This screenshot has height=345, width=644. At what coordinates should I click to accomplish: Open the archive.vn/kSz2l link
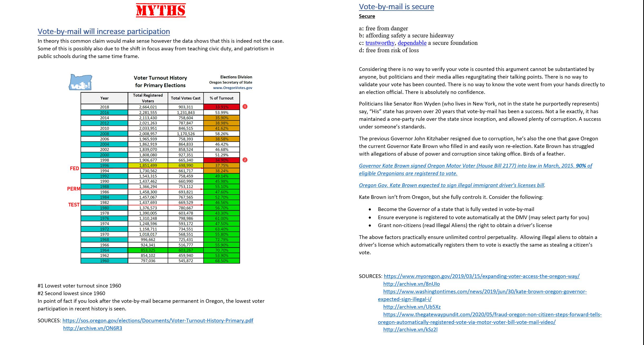(410, 329)
